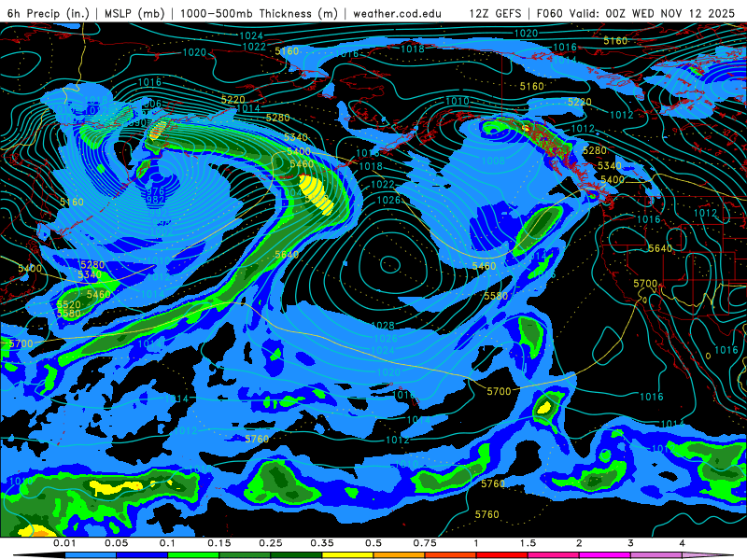
Task: Click the red 1 inch legend swatch
Action: pos(502,555)
